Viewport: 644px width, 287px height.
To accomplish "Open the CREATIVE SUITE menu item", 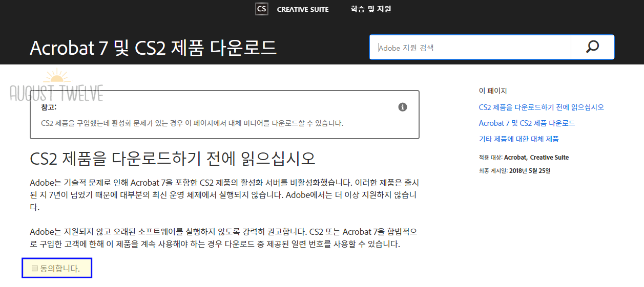I will 303,9.
